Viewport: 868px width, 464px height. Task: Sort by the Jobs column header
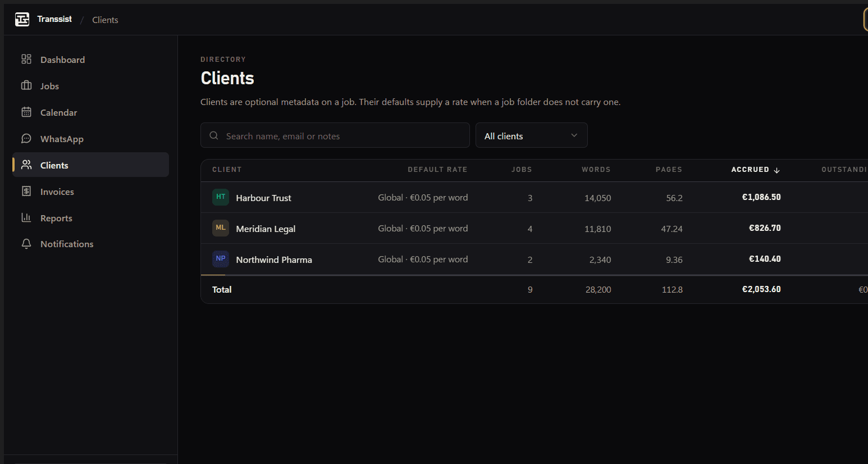point(522,170)
